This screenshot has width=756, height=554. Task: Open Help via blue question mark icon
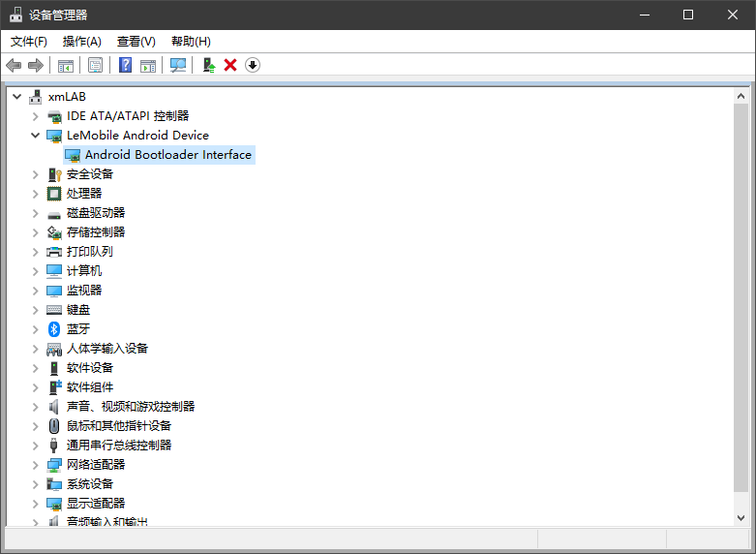point(125,65)
